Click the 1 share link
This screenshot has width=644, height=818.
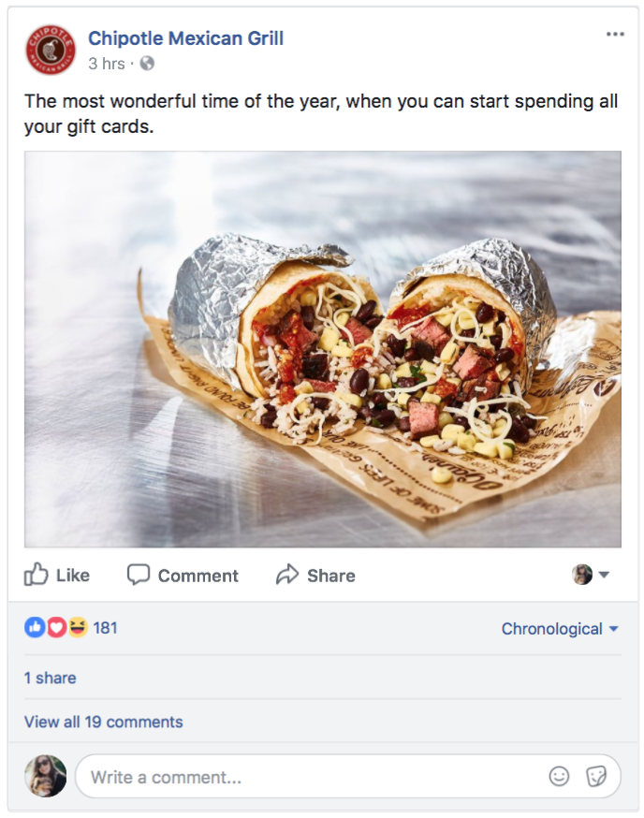(x=51, y=678)
